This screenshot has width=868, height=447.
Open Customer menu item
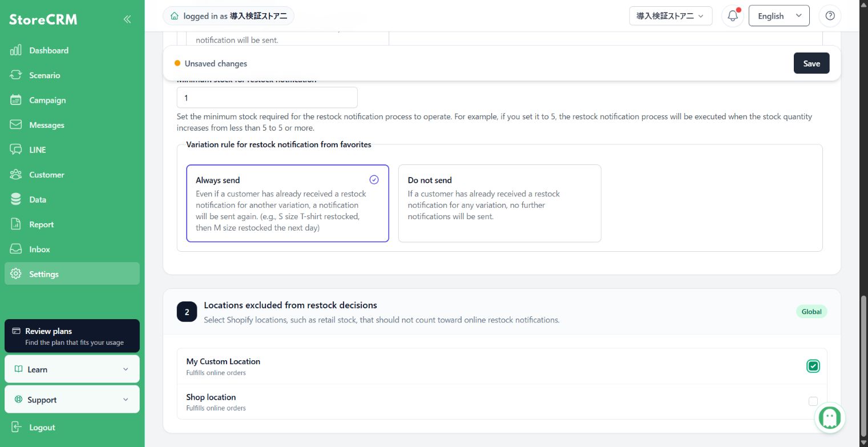pyautogui.click(x=72, y=175)
